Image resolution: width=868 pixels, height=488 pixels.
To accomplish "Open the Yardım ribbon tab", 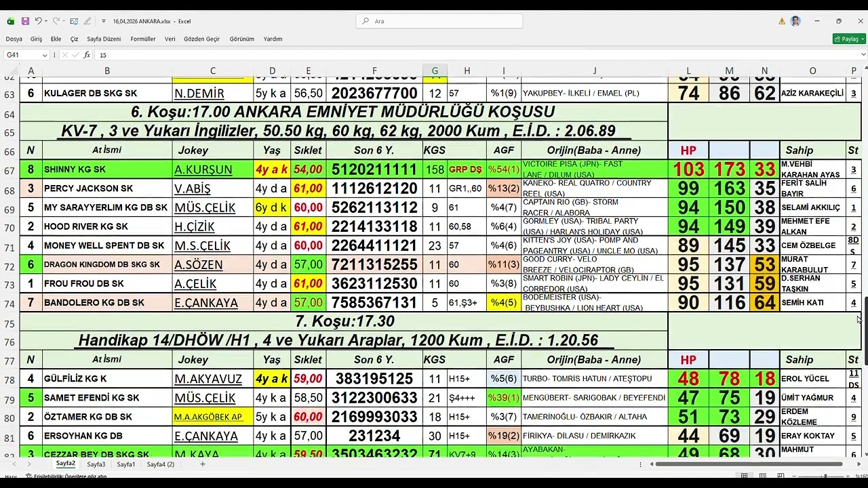I will click(273, 39).
